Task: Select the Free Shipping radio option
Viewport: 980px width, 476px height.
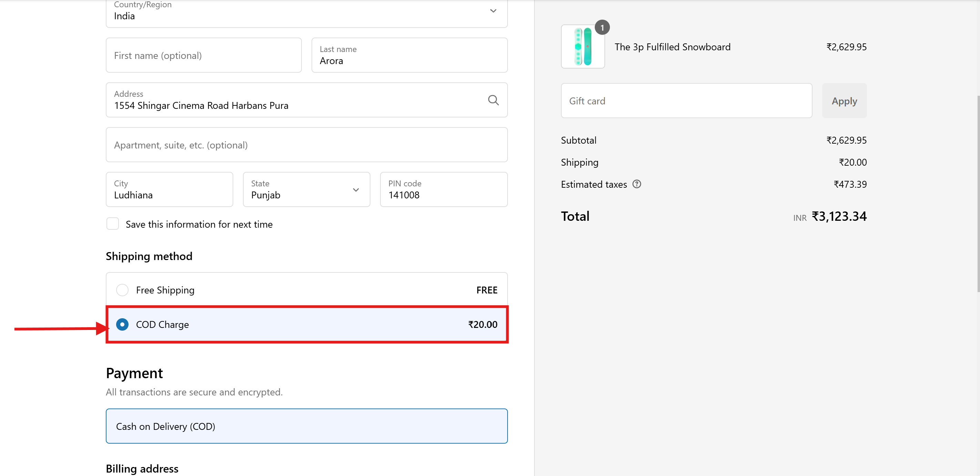Action: pyautogui.click(x=122, y=290)
